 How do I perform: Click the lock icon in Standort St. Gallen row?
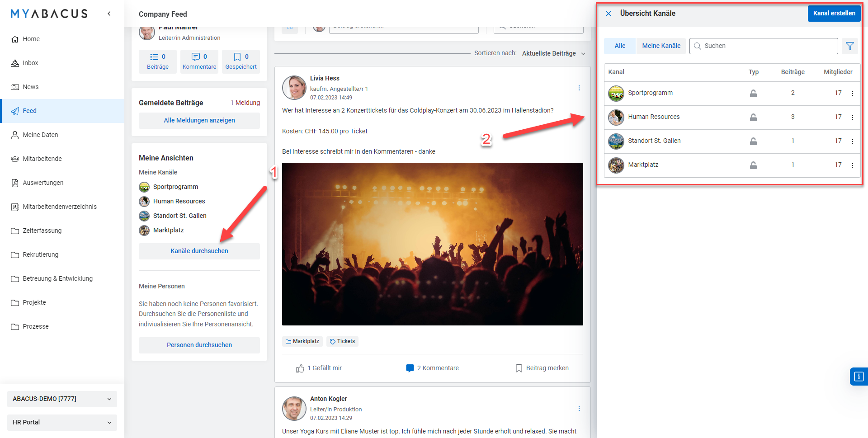(x=753, y=141)
